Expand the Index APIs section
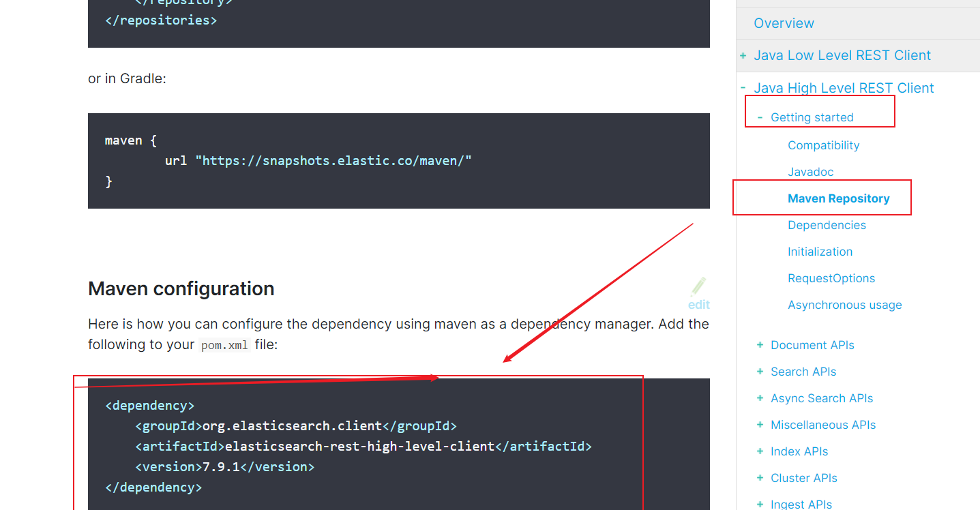The image size is (980, 510). [760, 451]
